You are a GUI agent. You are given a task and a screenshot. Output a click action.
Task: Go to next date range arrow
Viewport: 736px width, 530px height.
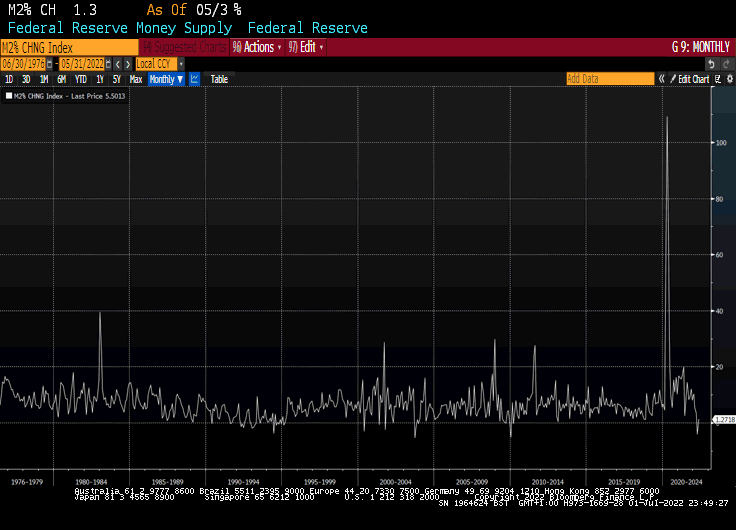click(x=128, y=63)
